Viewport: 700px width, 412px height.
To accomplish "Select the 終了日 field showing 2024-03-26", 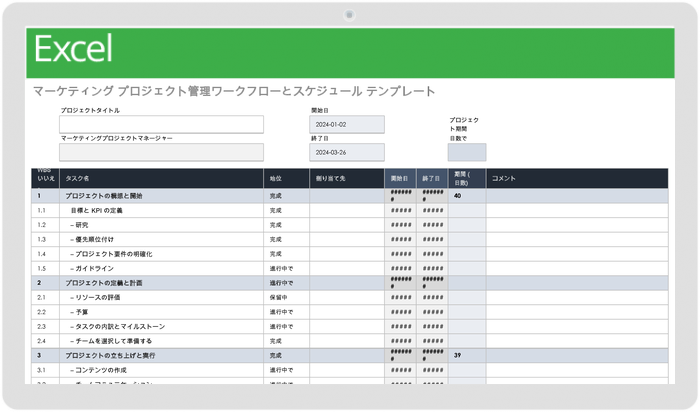I will tap(347, 152).
